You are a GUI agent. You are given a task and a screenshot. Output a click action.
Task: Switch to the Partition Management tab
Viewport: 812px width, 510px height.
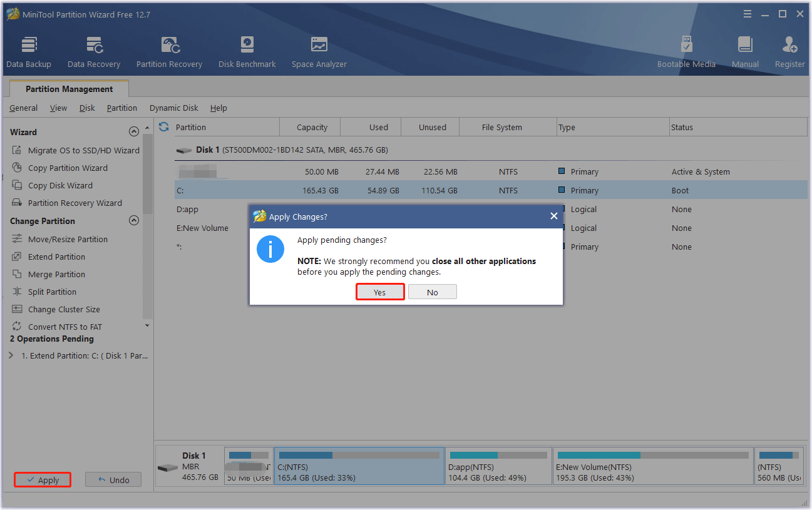point(69,88)
